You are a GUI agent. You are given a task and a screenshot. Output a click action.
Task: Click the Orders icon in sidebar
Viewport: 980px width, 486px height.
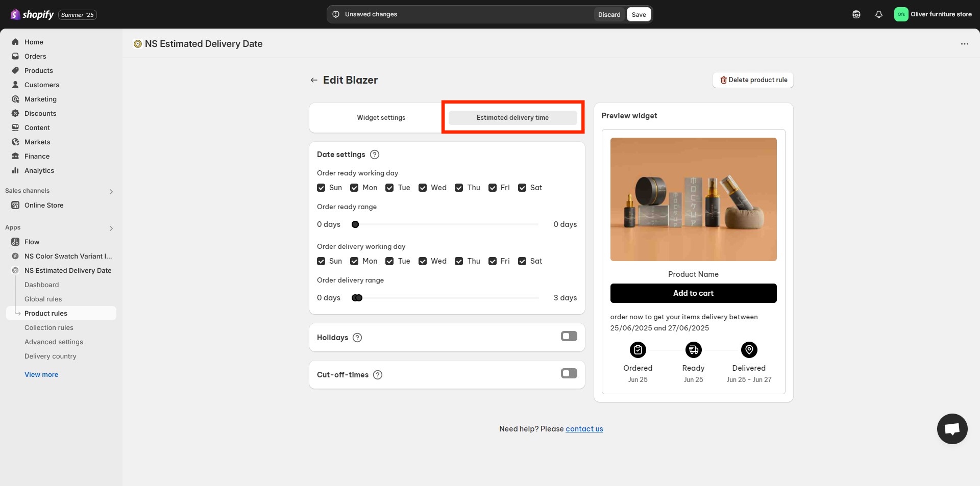coord(15,56)
